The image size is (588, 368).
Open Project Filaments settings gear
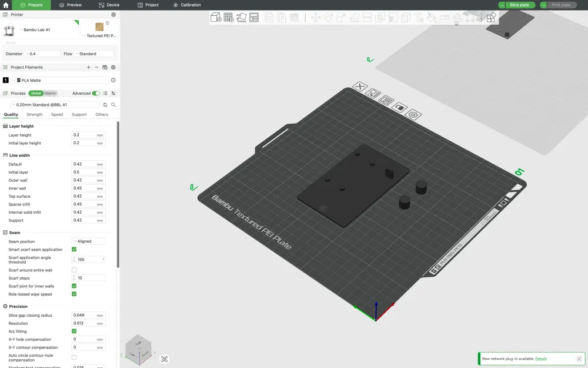113,67
